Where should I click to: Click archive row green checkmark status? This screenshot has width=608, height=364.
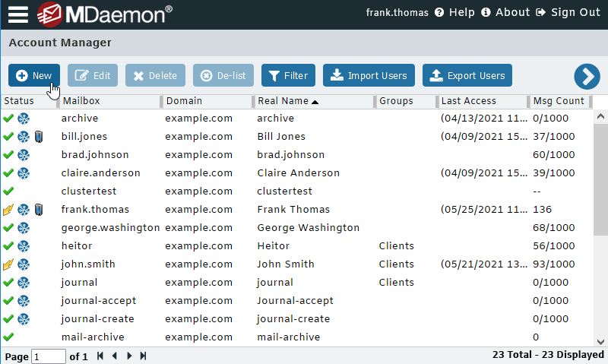point(8,119)
